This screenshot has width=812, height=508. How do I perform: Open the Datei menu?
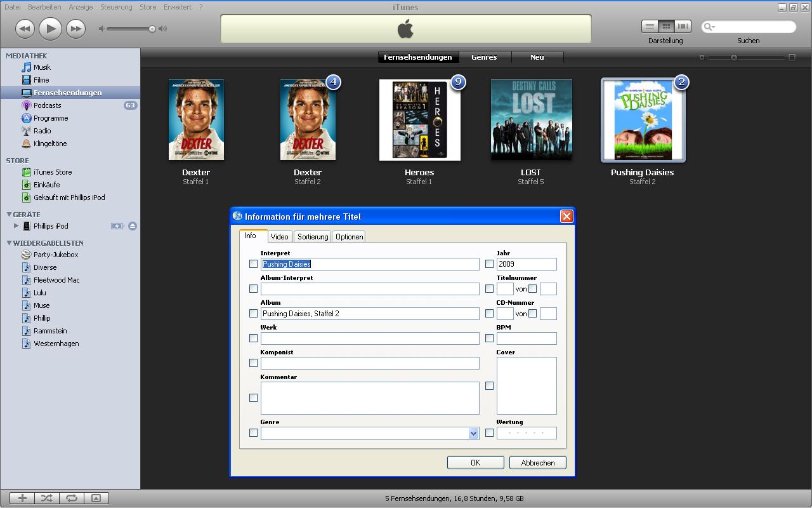point(13,7)
